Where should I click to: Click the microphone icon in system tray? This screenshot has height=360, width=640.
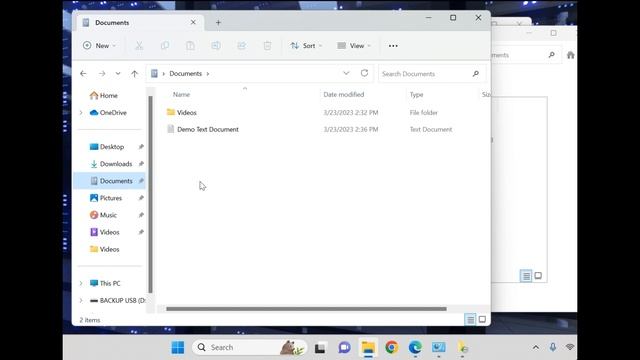click(553, 347)
